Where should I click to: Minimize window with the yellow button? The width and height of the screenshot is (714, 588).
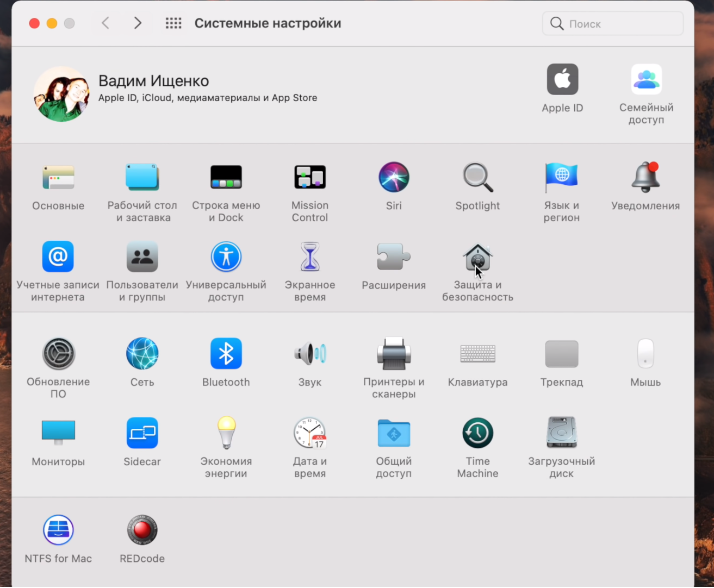52,23
